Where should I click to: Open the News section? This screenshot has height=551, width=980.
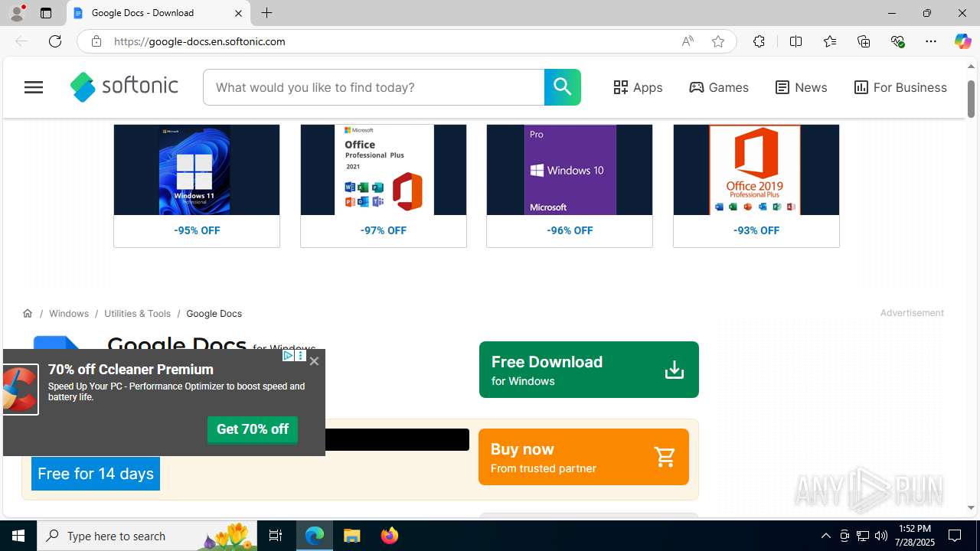tap(801, 87)
